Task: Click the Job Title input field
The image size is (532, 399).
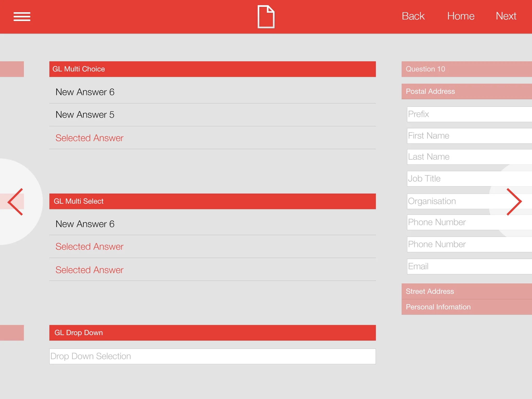Action: (469, 179)
